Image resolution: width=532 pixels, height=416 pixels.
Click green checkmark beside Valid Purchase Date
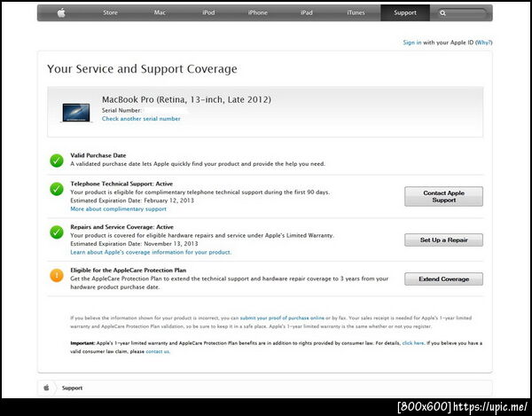point(57,161)
